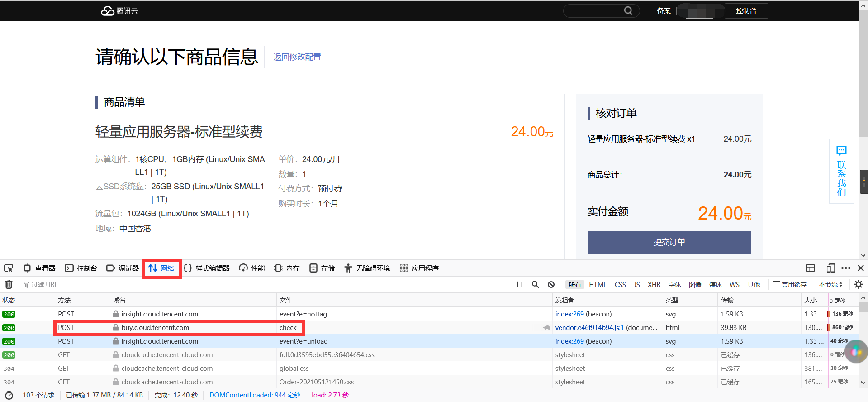Select the Order-202105121450.css request
The height and width of the screenshot is (402, 868).
(430, 382)
